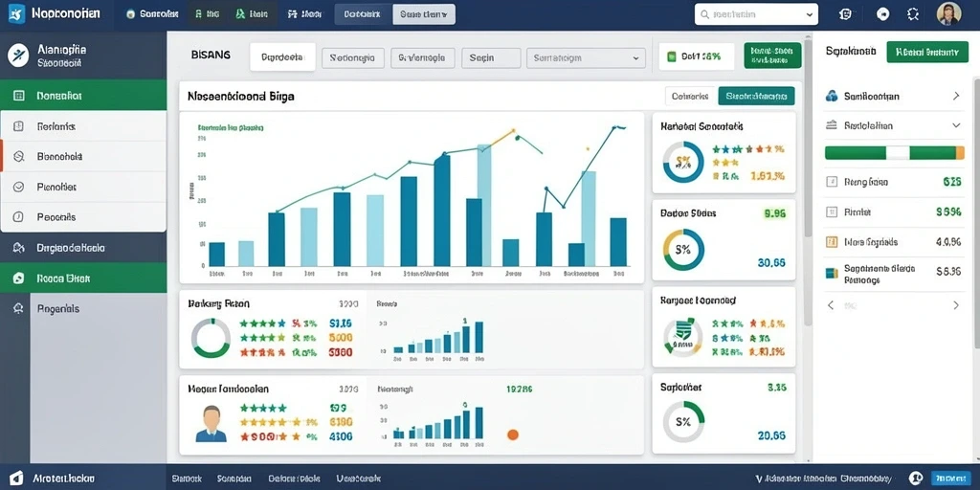Click the cloud icon in the right panel
This screenshot has height=490, width=980.
click(832, 97)
